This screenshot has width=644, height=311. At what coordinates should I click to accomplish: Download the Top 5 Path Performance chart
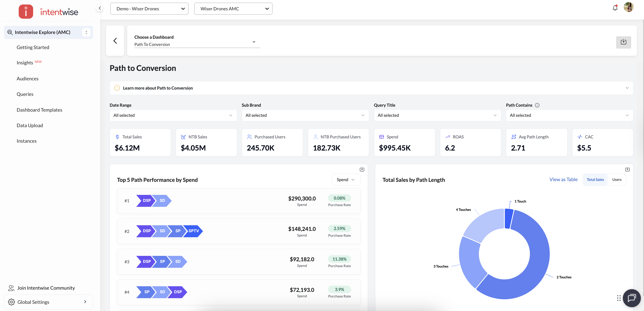click(x=362, y=169)
